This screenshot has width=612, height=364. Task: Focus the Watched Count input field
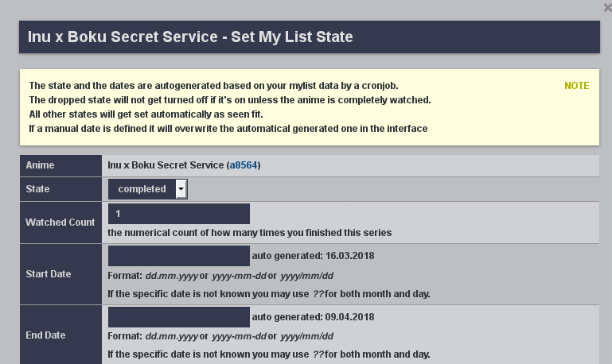coord(180,214)
